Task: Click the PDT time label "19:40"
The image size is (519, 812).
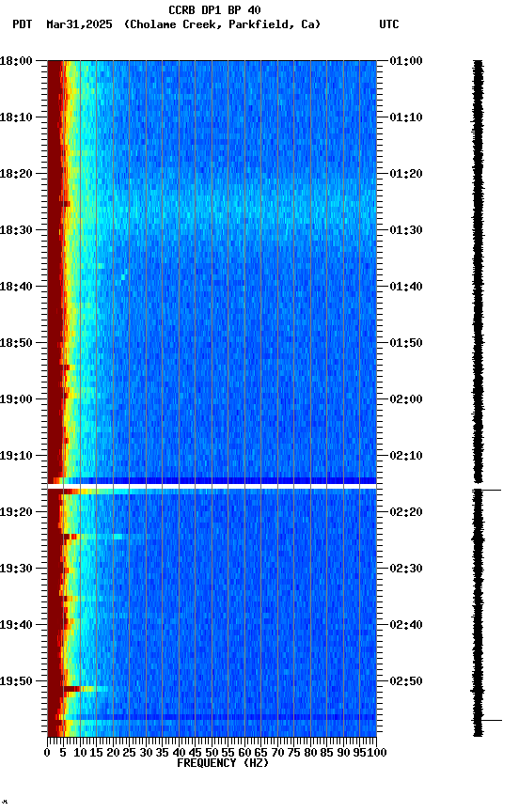Action: (16, 625)
